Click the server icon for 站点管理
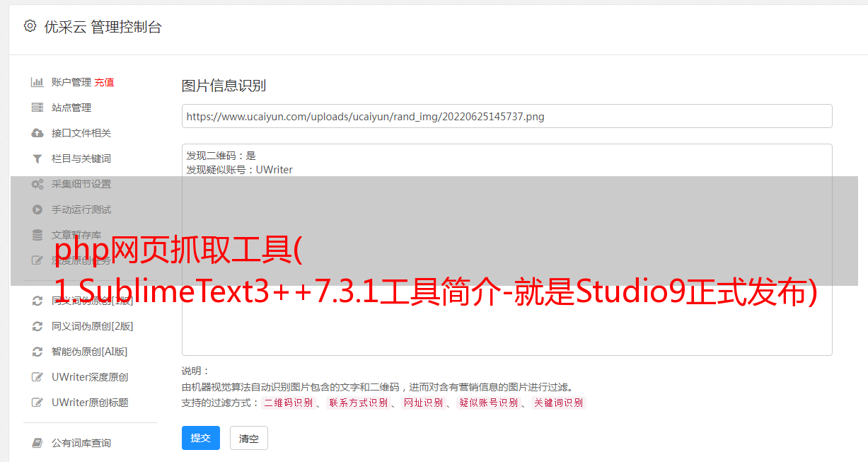Image resolution: width=868 pixels, height=462 pixels. tap(37, 108)
